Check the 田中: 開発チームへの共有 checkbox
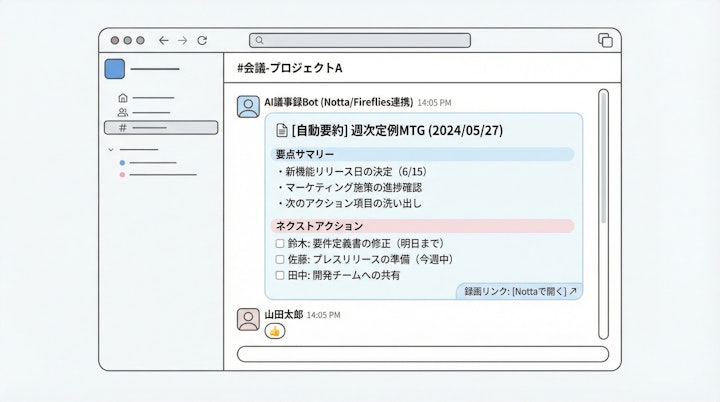The height and width of the screenshot is (402, 720). pyautogui.click(x=280, y=276)
